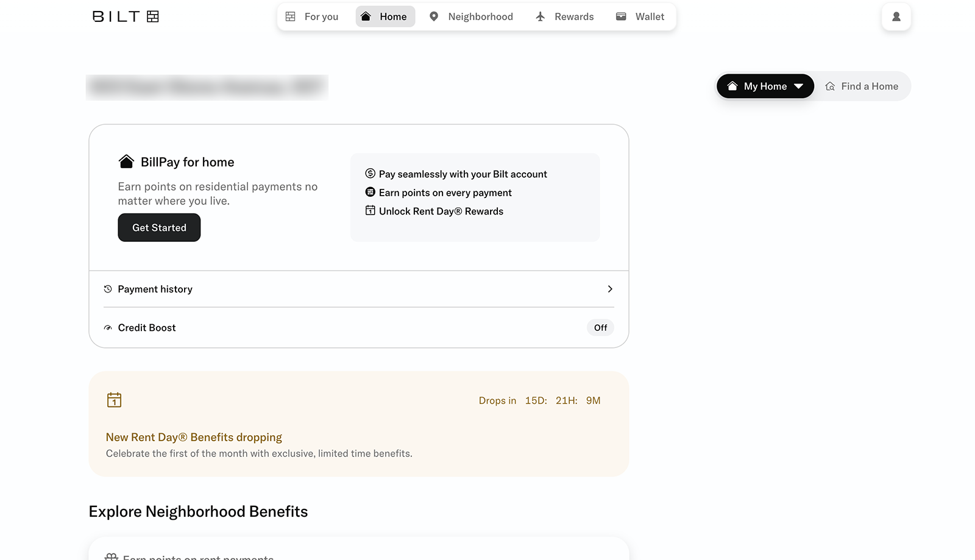Toggle Credit Boost Off switch

point(600,328)
